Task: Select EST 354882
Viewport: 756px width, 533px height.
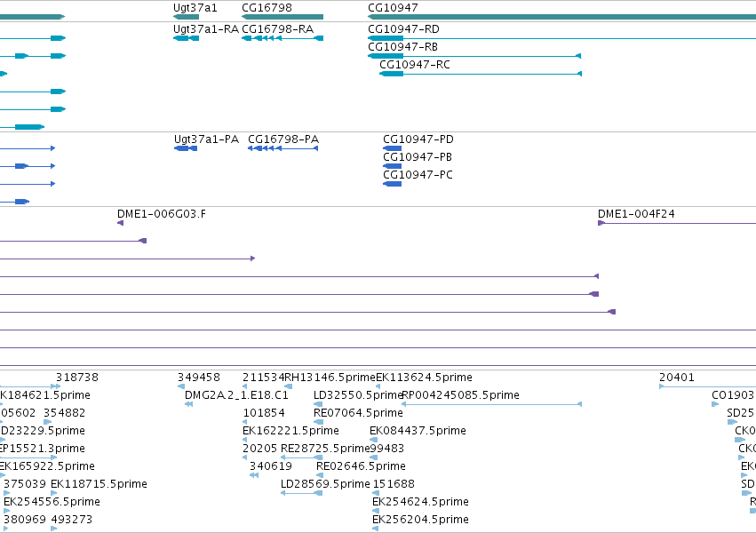Action: click(x=48, y=422)
